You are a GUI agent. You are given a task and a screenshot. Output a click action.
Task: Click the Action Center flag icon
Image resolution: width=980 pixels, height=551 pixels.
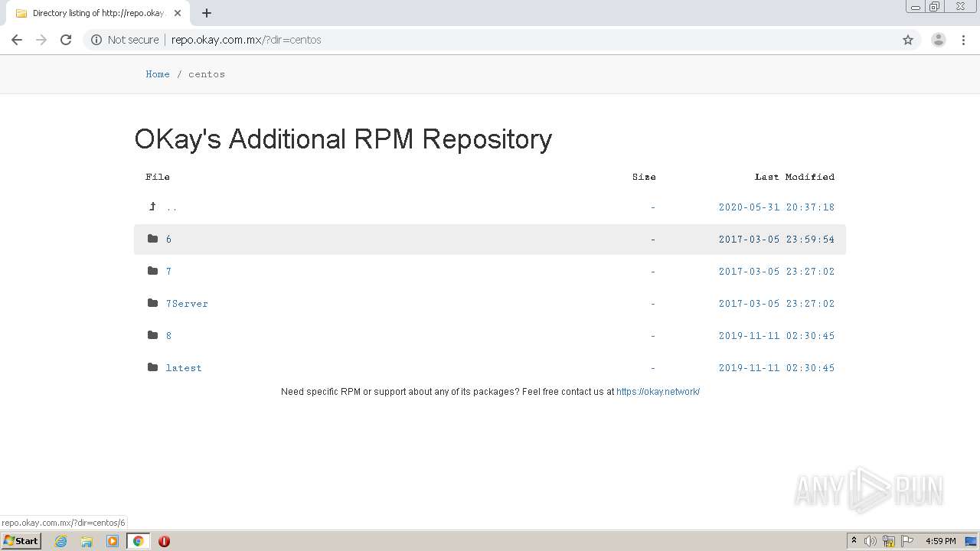(907, 541)
